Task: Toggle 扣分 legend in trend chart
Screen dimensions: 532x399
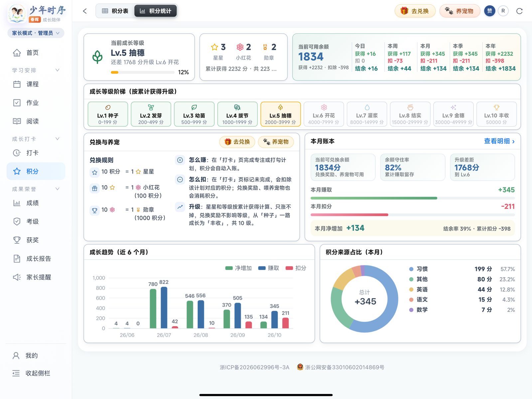Action: pyautogui.click(x=296, y=268)
